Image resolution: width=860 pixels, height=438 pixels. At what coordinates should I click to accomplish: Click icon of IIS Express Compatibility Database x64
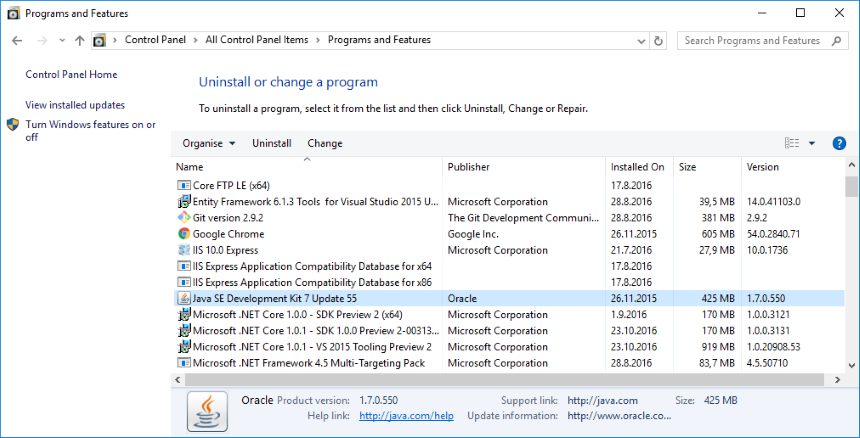(184, 266)
